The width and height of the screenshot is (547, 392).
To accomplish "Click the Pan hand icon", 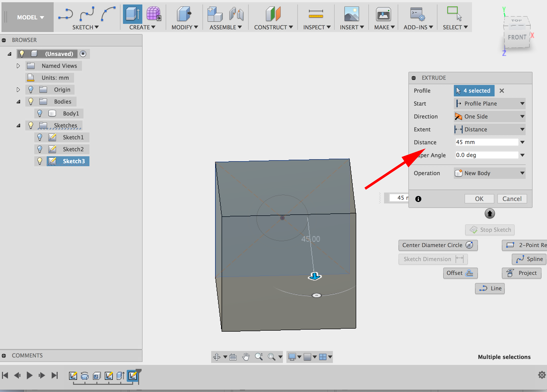I will click(x=246, y=357).
